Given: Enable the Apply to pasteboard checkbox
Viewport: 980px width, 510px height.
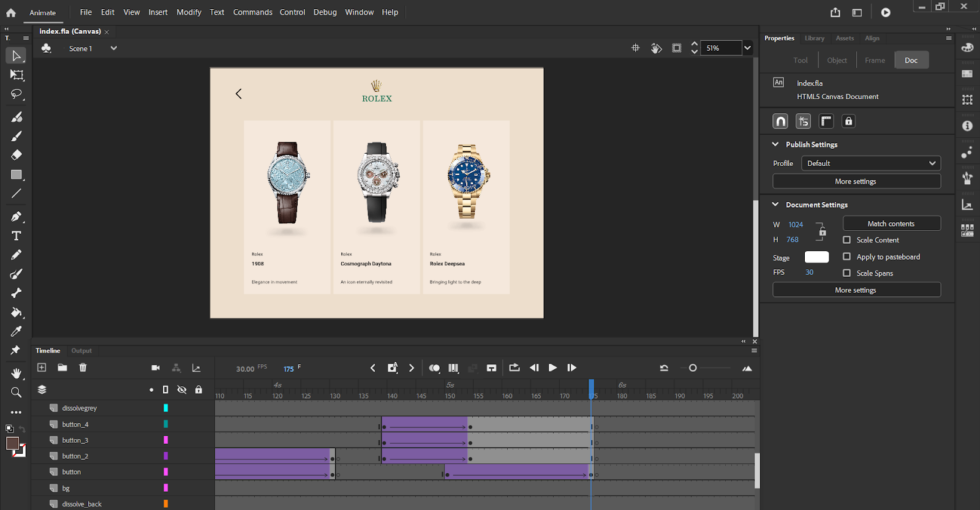Looking at the screenshot, I should coord(846,257).
